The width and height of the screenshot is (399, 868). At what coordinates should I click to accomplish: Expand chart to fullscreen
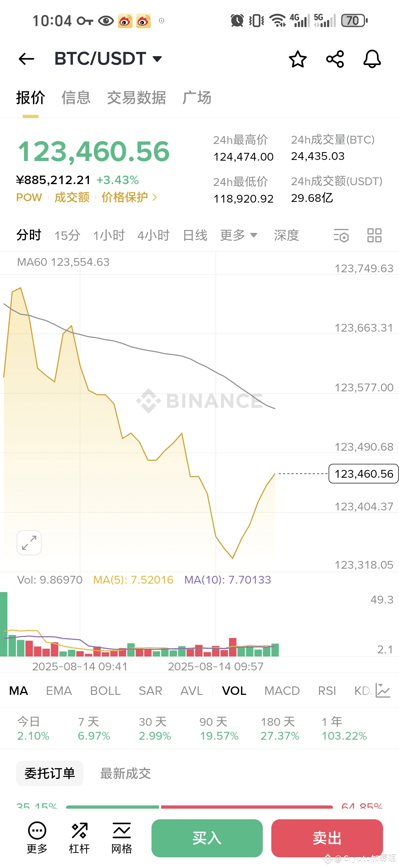(x=29, y=543)
